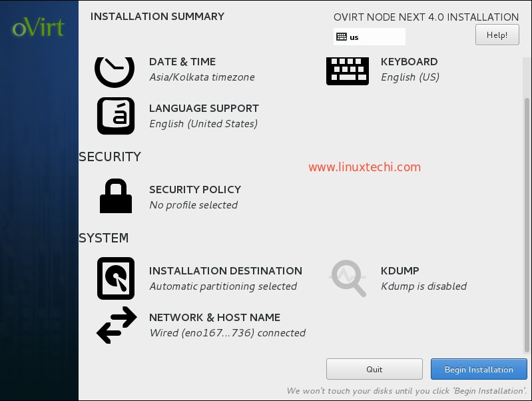Image resolution: width=532 pixels, height=401 pixels.
Task: Click the small keyboard icon beside 'us'
Action: click(342, 37)
